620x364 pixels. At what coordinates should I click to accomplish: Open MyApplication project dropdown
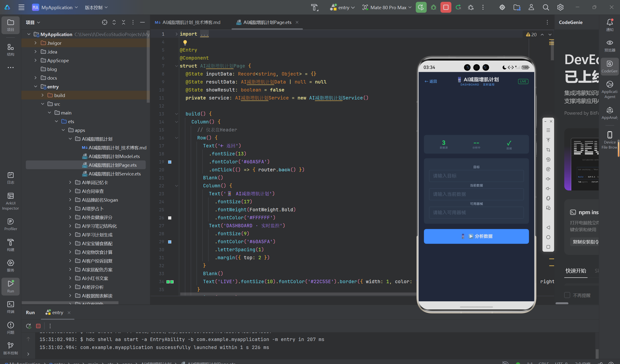pos(55,7)
